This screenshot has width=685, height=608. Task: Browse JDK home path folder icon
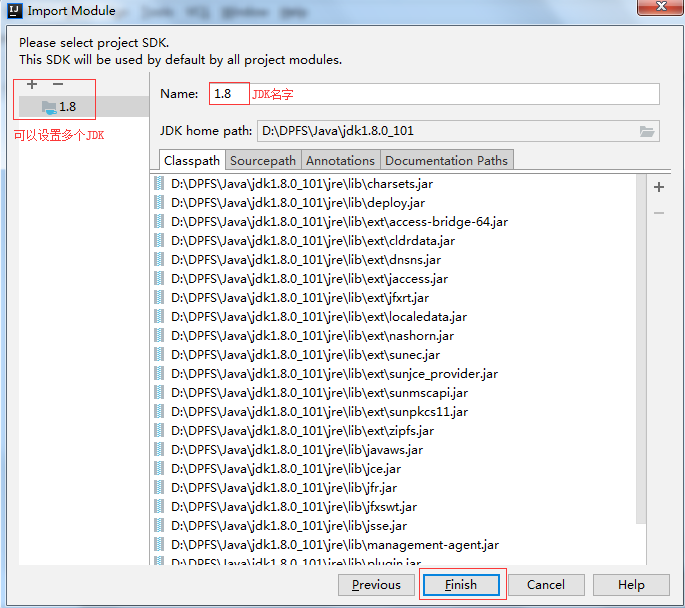click(647, 131)
